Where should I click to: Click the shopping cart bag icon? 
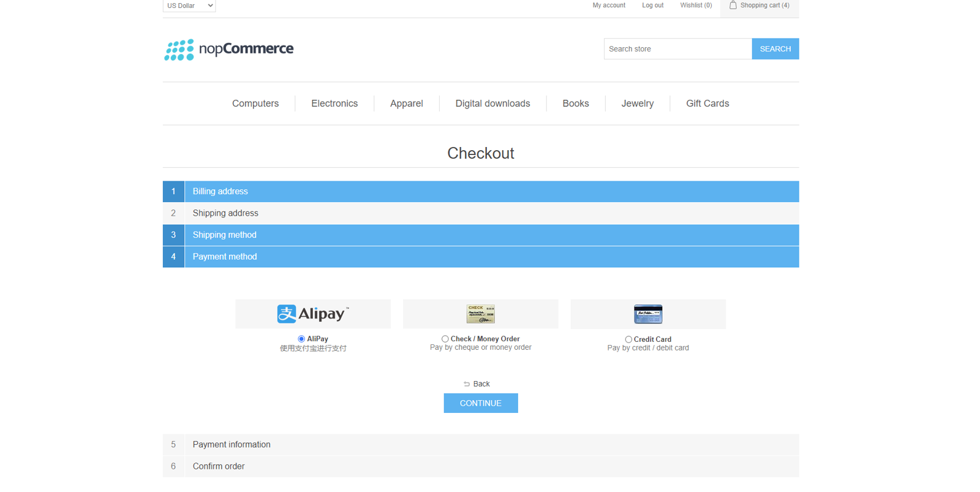tap(733, 5)
